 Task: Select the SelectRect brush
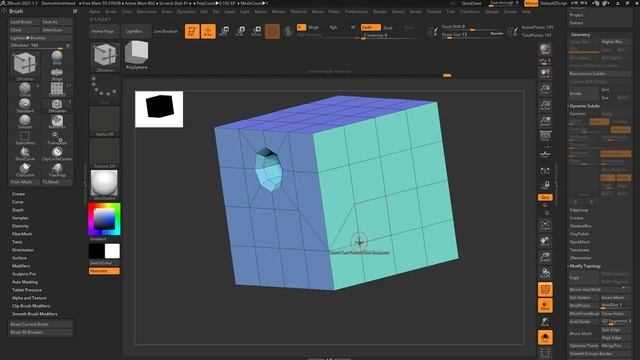pyautogui.click(x=25, y=138)
